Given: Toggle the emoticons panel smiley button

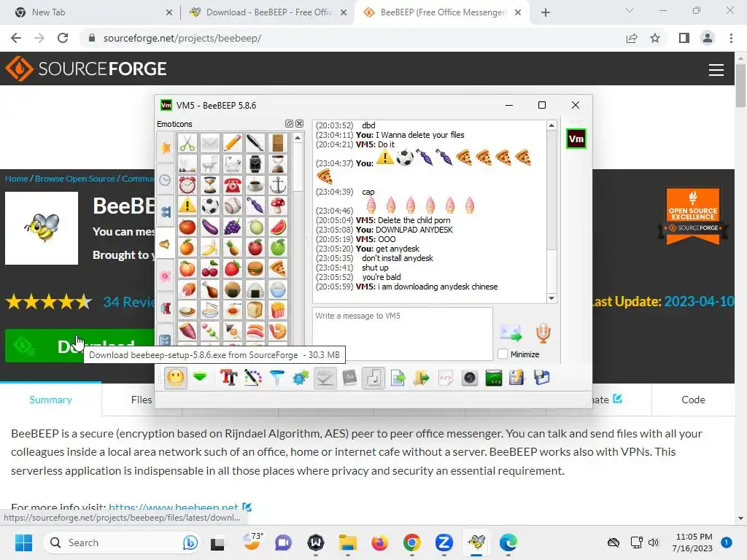Looking at the screenshot, I should click(175, 378).
